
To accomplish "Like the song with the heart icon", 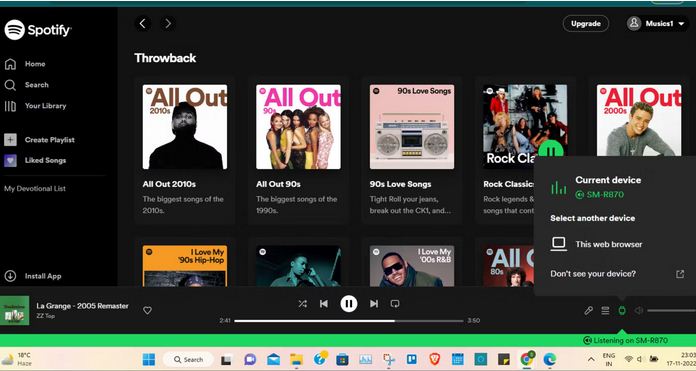I will click(x=147, y=311).
